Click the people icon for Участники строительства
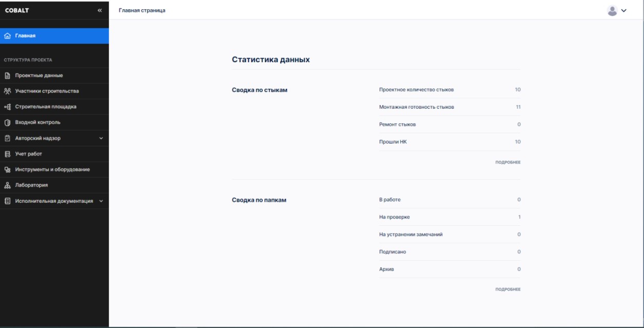The height and width of the screenshot is (328, 644). point(7,91)
